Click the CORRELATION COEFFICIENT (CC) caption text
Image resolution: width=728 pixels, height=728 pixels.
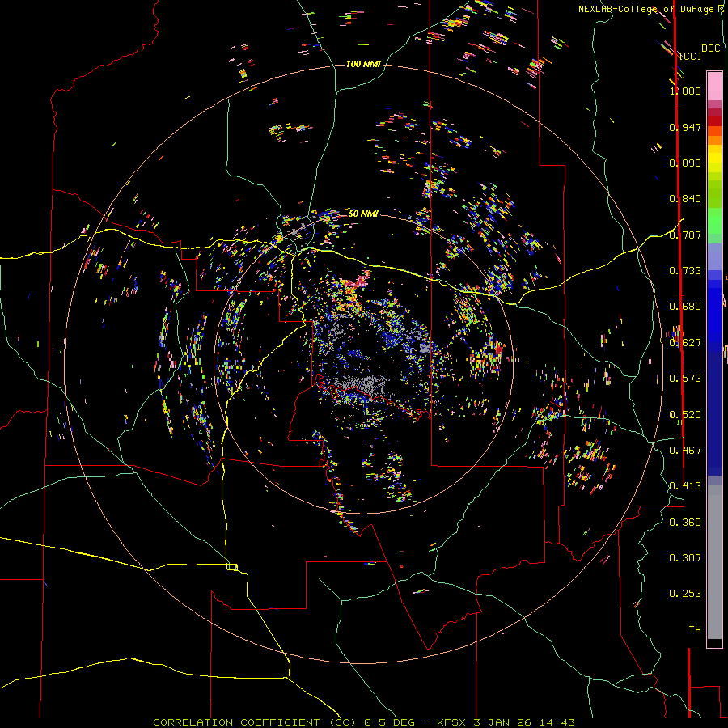(255, 722)
